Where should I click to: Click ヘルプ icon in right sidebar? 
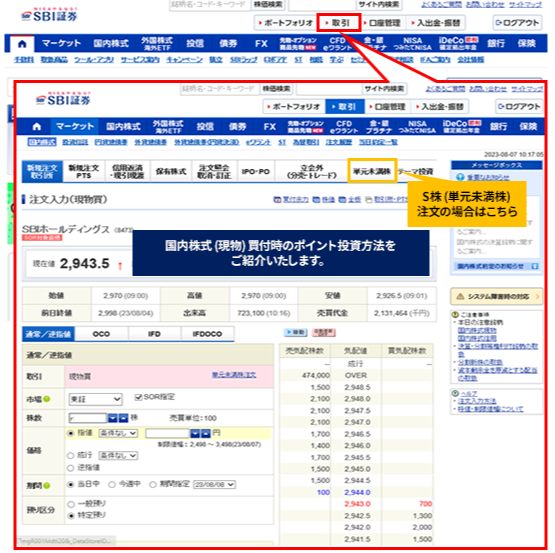coord(455,393)
